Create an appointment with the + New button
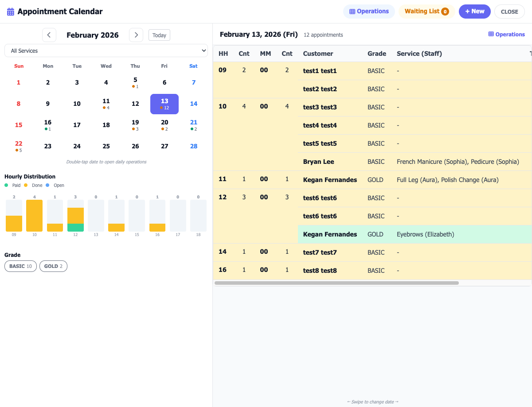The width and height of the screenshot is (532, 407). [474, 11]
